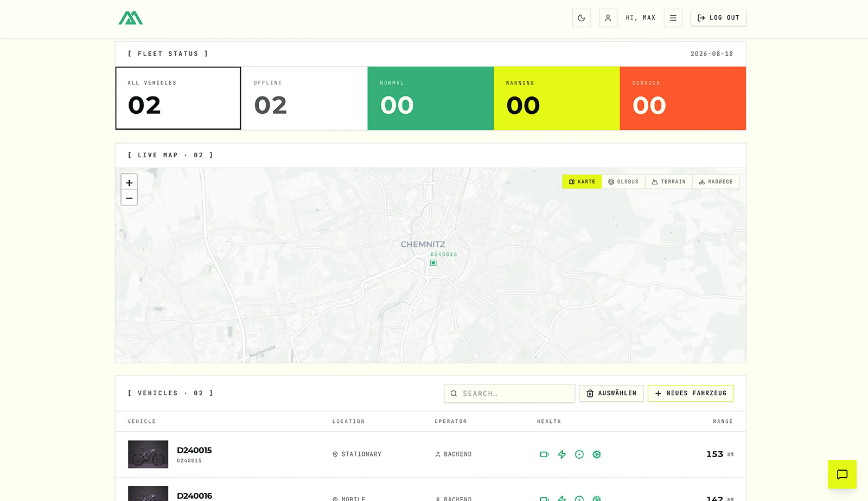Open the D240015 bike thumbnail
Screen dimensions: 868x501
(148, 454)
